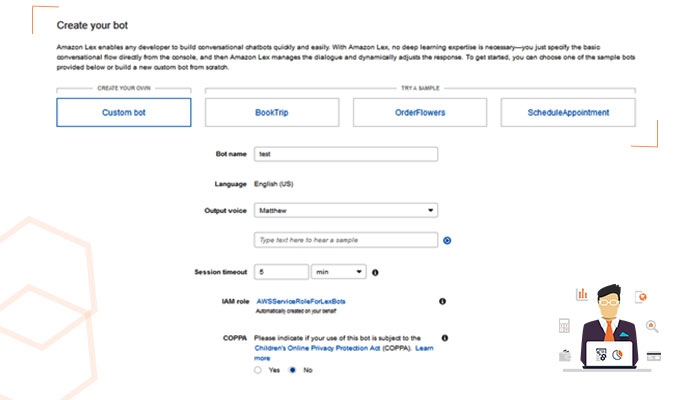Screen dimensions: 700x400
Task: Click the Session timeout number field
Action: pyautogui.click(x=281, y=271)
